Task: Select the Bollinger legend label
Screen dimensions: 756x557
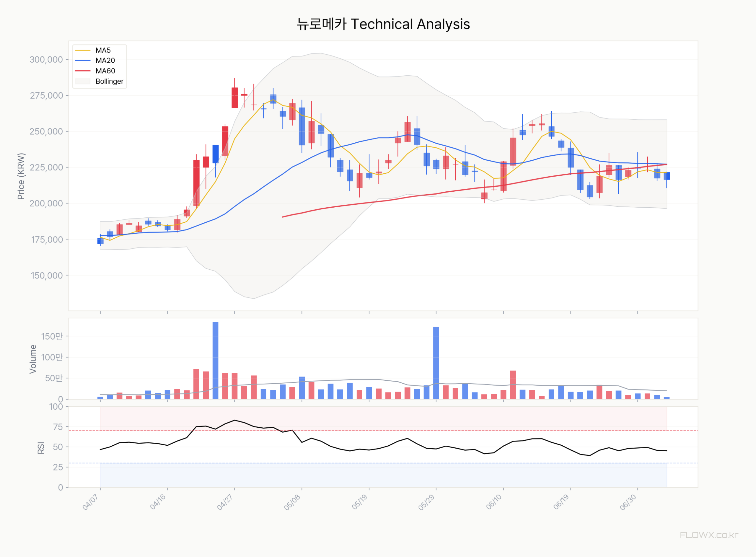Action: coord(110,81)
